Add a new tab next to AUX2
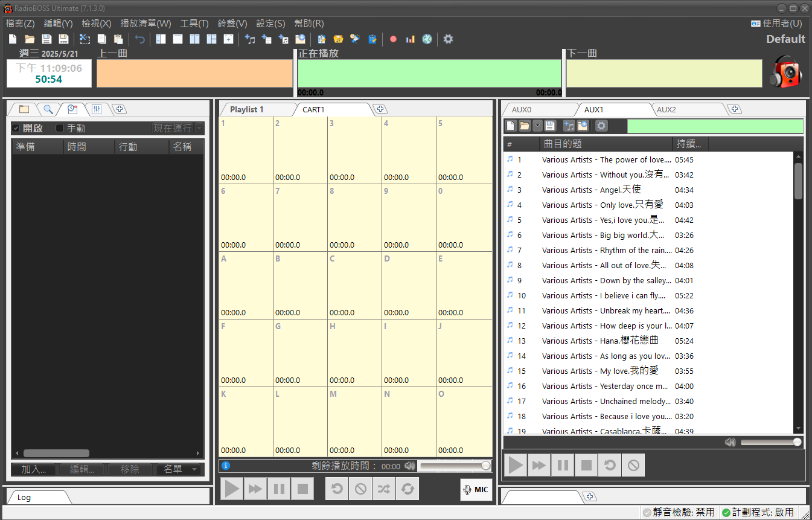The width and height of the screenshot is (812, 520). [x=734, y=109]
